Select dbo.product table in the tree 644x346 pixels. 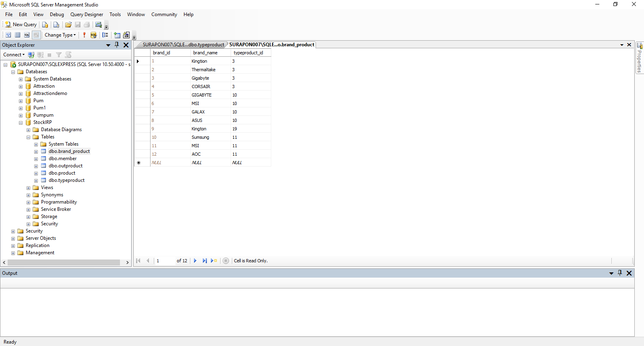point(62,173)
